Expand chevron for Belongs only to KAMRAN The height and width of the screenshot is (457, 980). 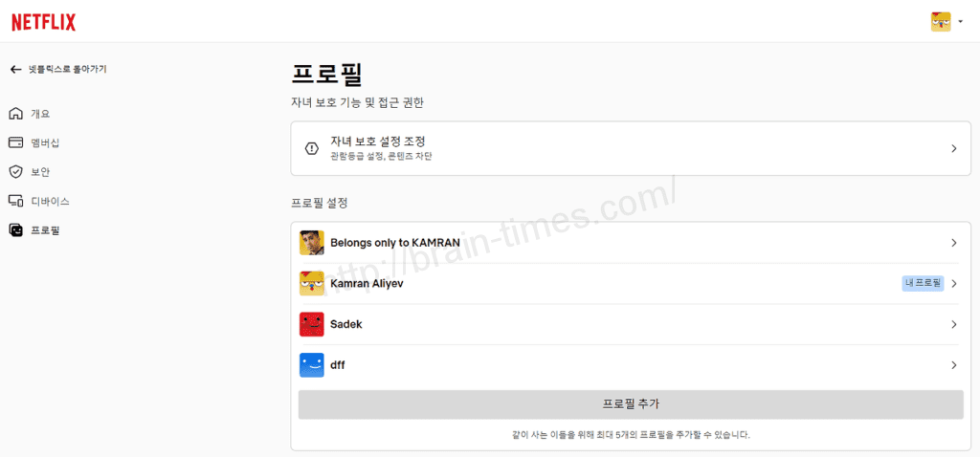tap(953, 243)
